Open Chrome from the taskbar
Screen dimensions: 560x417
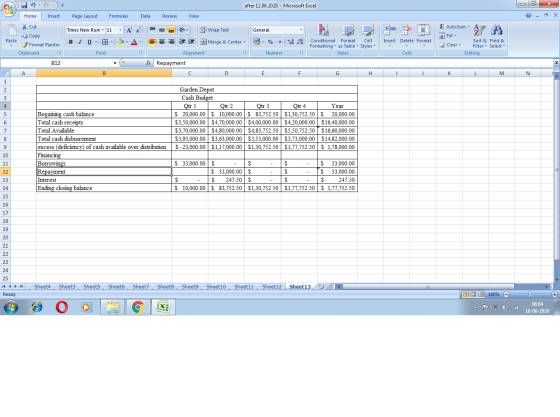click(x=138, y=307)
